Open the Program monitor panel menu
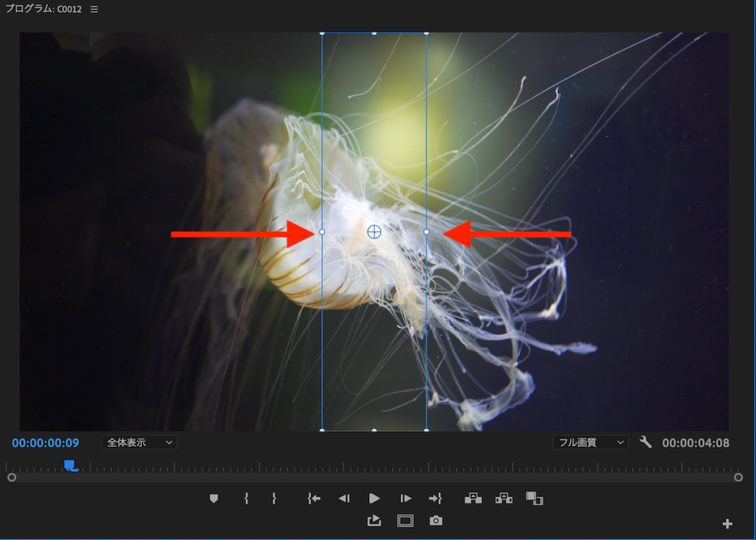This screenshot has width=756, height=540. 94,9
